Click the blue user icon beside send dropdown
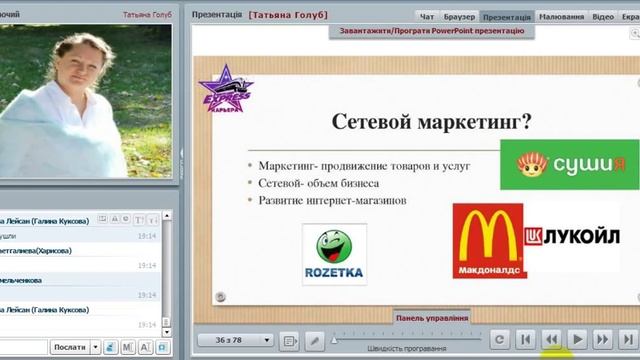 coord(110,347)
